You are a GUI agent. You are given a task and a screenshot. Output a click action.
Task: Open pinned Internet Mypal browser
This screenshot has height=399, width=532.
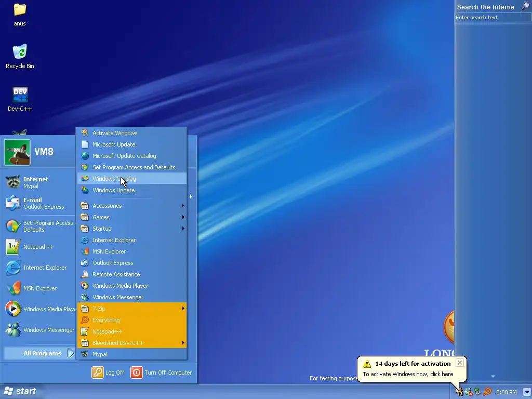point(38,182)
